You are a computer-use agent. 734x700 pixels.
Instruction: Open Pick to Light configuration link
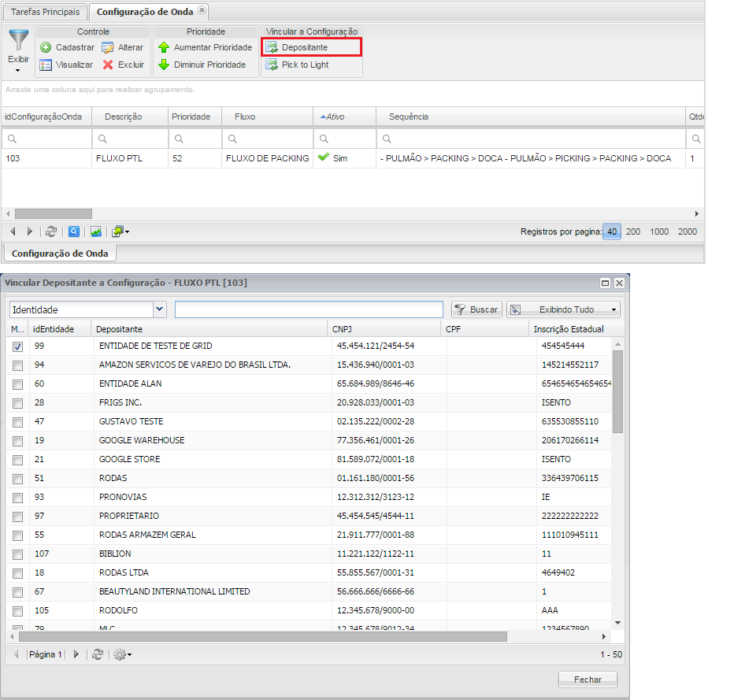coord(305,65)
